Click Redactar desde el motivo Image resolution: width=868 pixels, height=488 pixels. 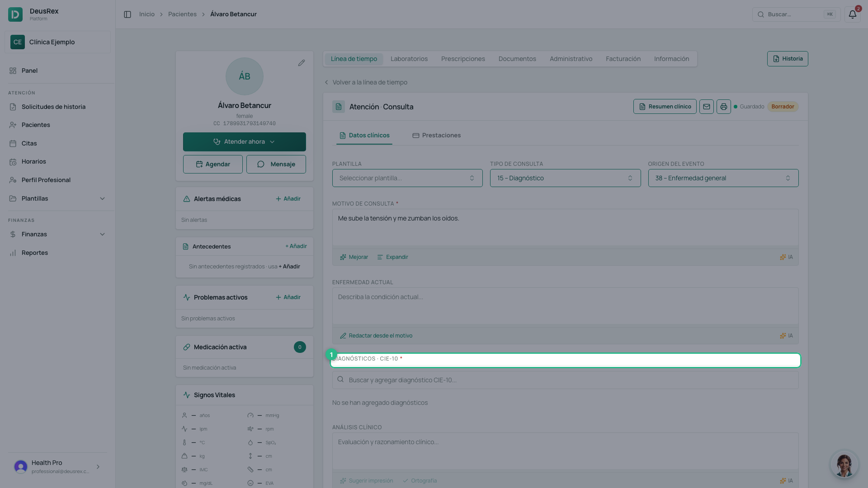coord(376,336)
